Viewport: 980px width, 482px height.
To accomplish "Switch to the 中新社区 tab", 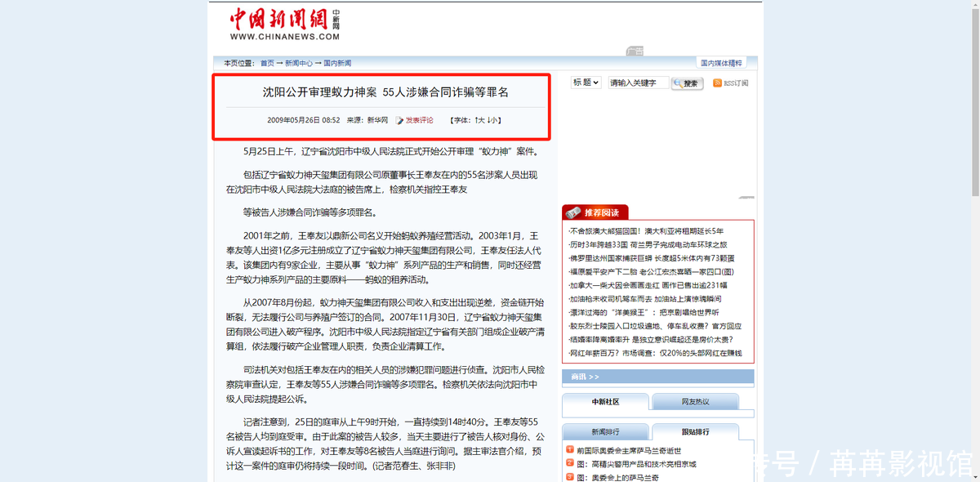I will coord(605,402).
